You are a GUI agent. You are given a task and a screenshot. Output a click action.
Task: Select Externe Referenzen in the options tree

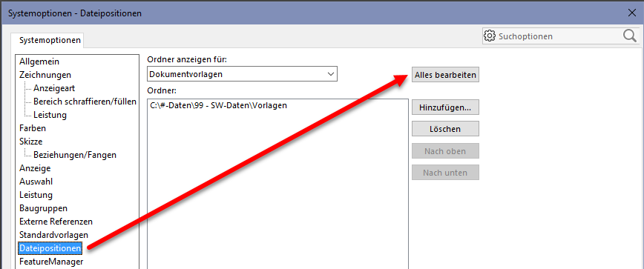pos(56,222)
